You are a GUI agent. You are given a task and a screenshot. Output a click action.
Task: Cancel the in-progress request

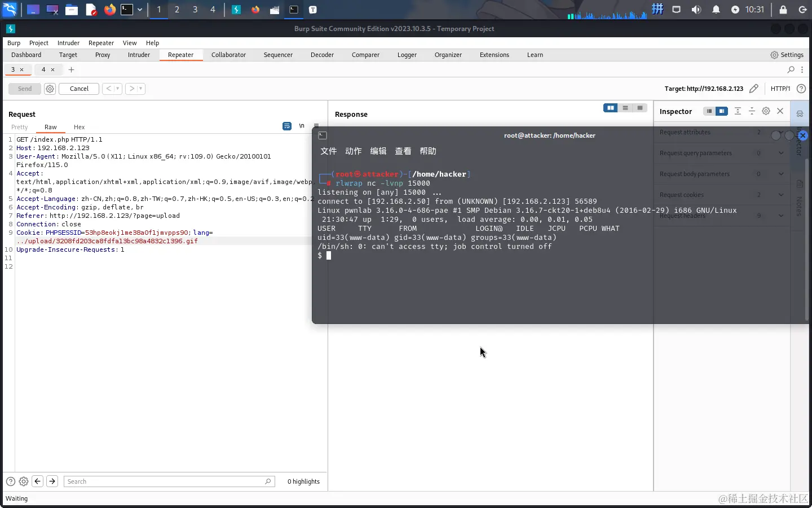pos(79,89)
